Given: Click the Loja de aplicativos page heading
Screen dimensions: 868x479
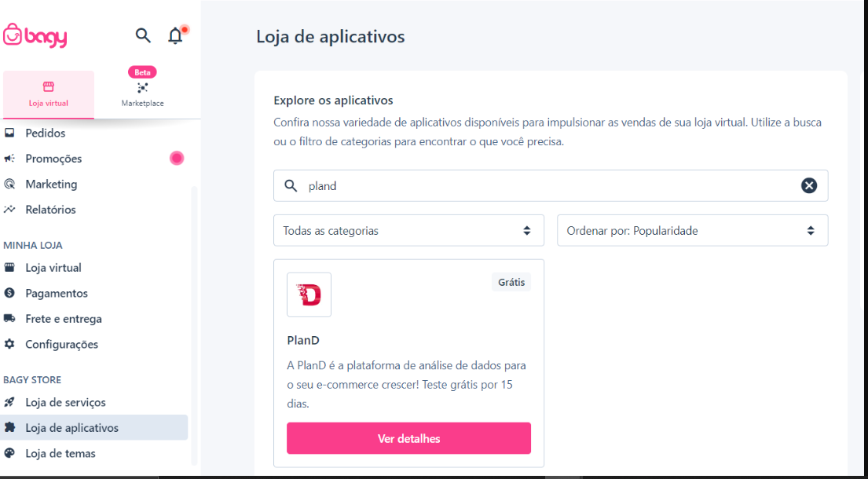Looking at the screenshot, I should click(x=331, y=36).
